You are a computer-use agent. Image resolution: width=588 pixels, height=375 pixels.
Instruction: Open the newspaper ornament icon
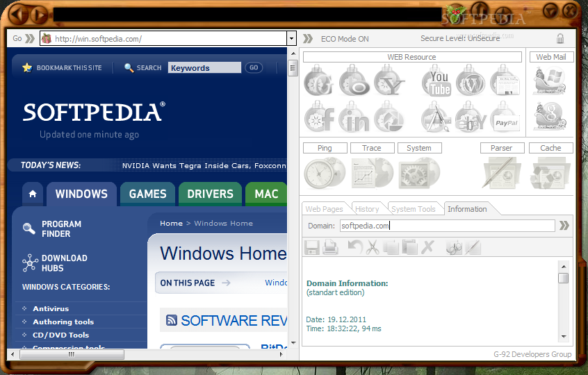tap(505, 81)
